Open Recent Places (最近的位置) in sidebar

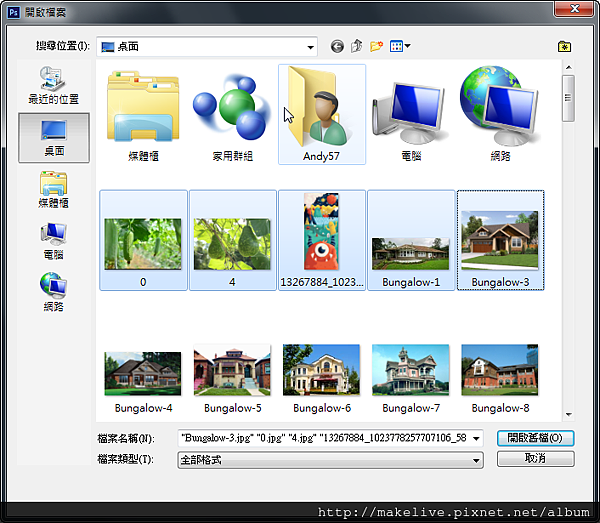pos(54,85)
